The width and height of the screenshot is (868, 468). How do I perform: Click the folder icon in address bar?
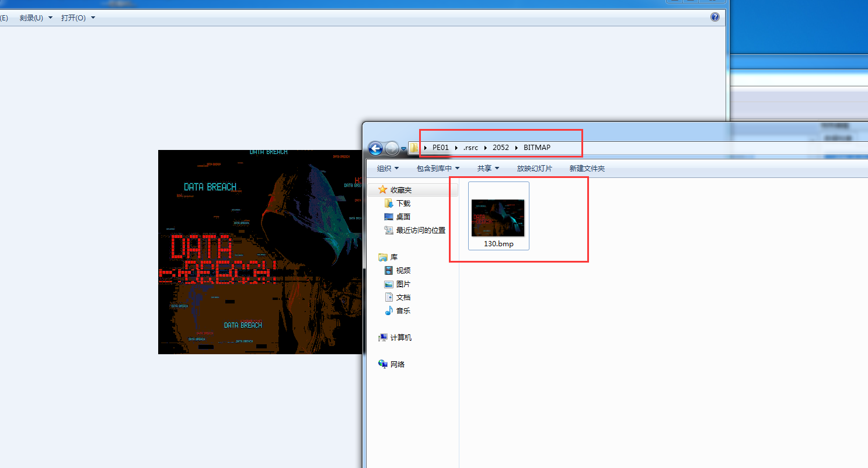coord(414,148)
